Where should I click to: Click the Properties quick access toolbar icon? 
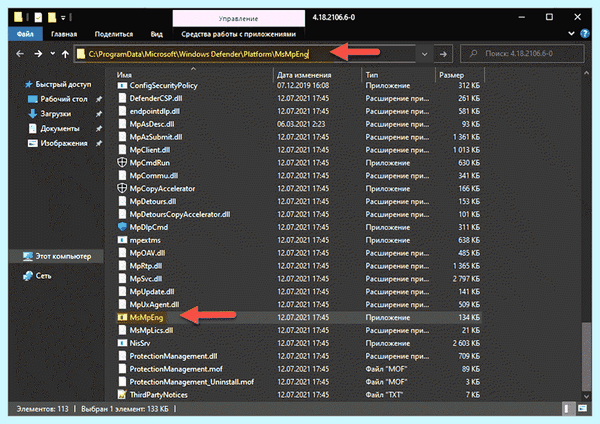[38, 17]
